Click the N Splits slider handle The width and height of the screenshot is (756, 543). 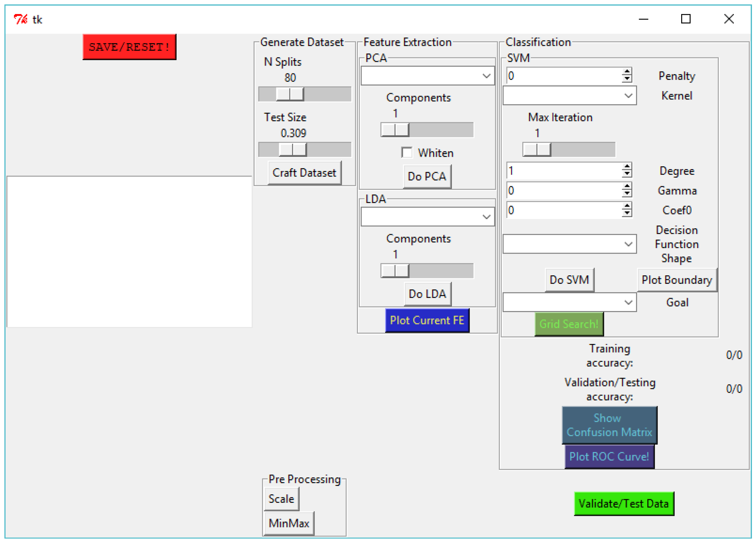[x=290, y=94]
